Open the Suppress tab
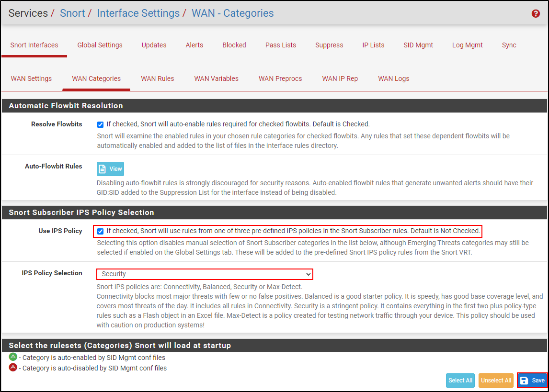Image resolution: width=549 pixels, height=392 pixels. [329, 45]
